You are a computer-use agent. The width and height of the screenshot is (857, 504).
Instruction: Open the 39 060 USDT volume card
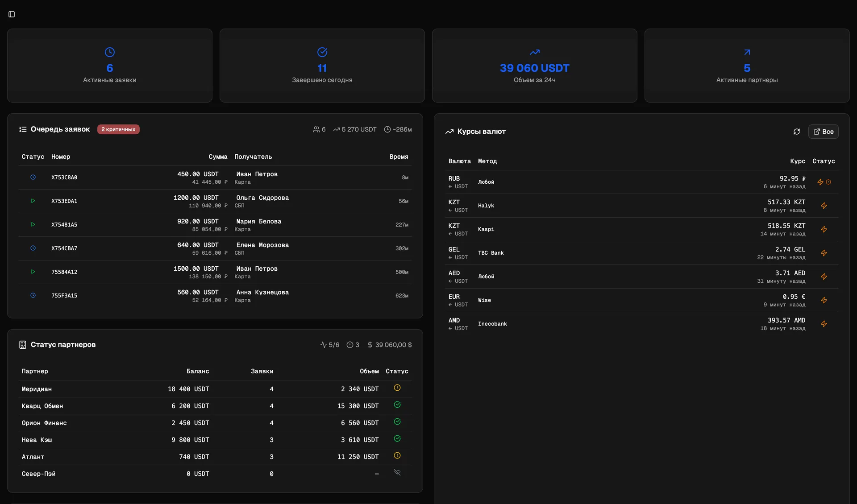coord(535,66)
